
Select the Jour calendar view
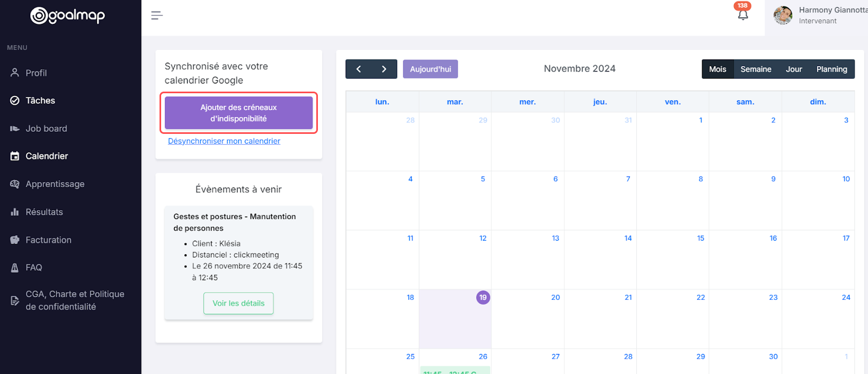pyautogui.click(x=794, y=69)
